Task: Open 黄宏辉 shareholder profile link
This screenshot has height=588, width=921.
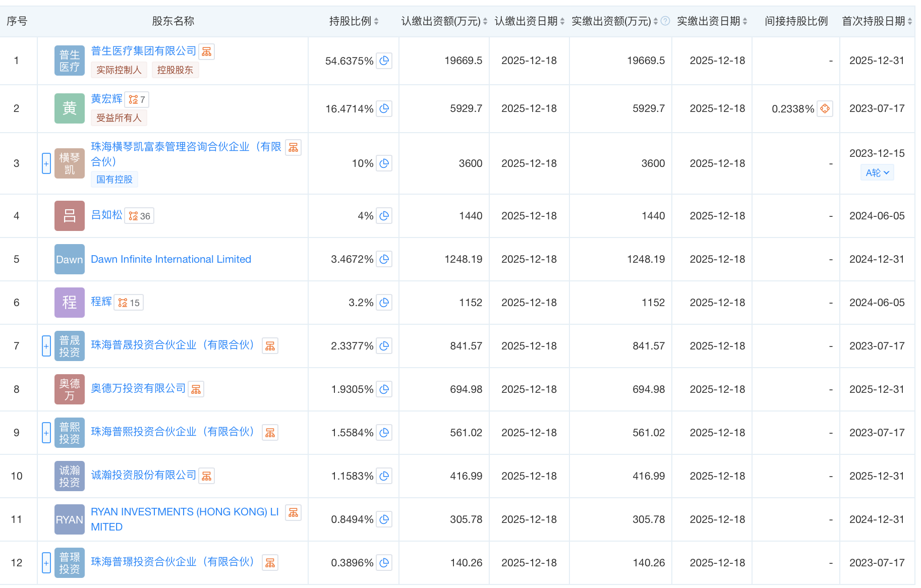Action: click(107, 99)
